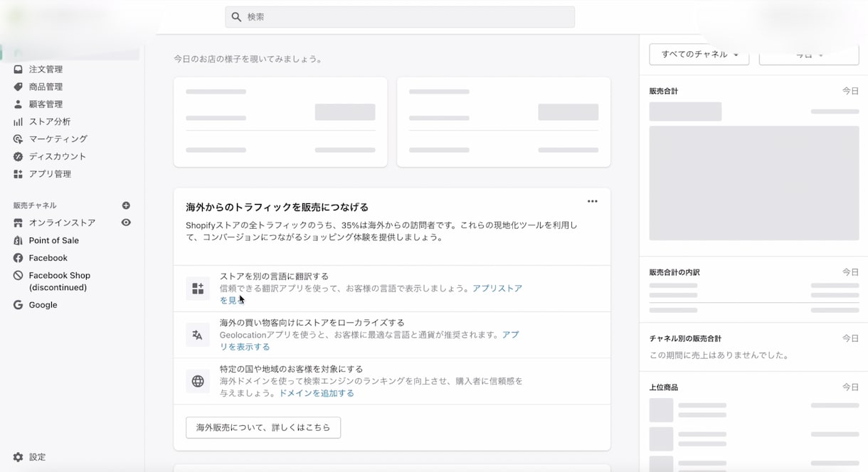
Task: Click the 設定 gear icon
Action: 18,457
